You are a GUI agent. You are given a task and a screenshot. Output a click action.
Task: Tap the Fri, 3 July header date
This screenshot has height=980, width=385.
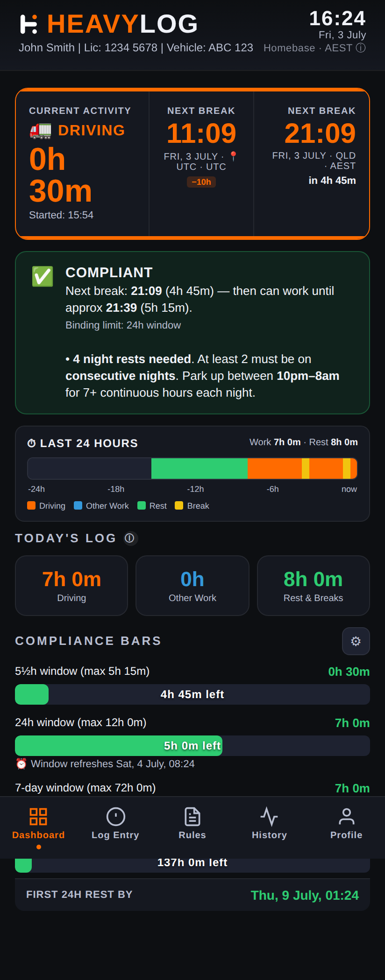pos(342,35)
